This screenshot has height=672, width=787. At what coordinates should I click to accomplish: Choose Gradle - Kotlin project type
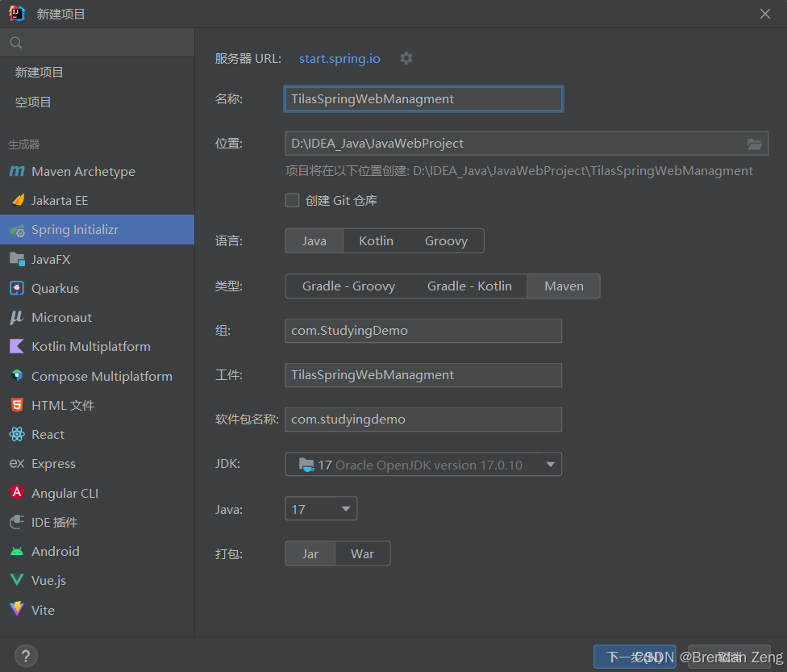469,286
